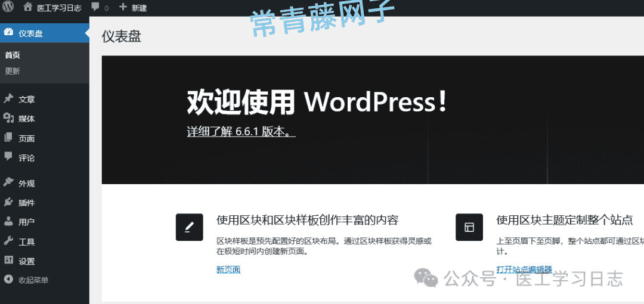Open the 新建 menu in admin bar
This screenshot has height=304, width=644.
pos(140,7)
